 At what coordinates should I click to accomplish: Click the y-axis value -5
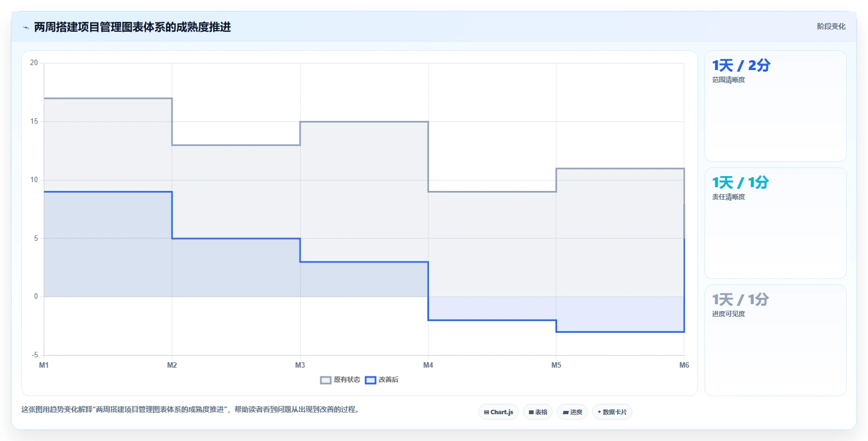34,355
